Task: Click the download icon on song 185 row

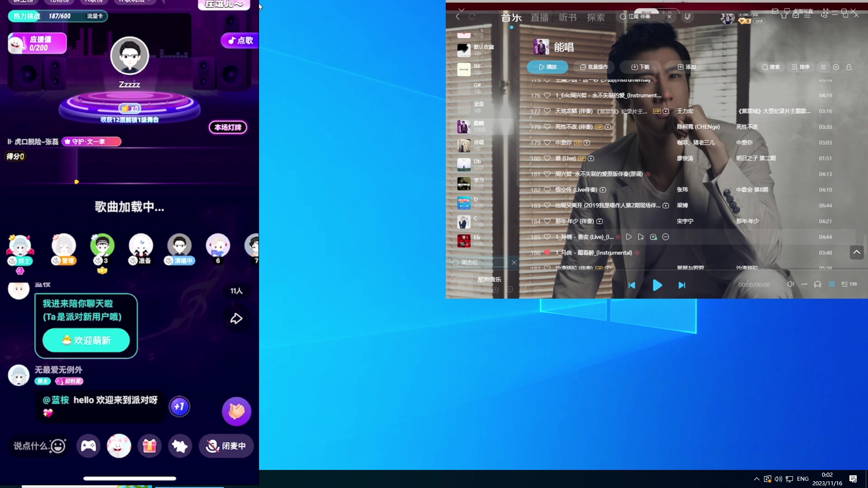Action: tap(653, 237)
